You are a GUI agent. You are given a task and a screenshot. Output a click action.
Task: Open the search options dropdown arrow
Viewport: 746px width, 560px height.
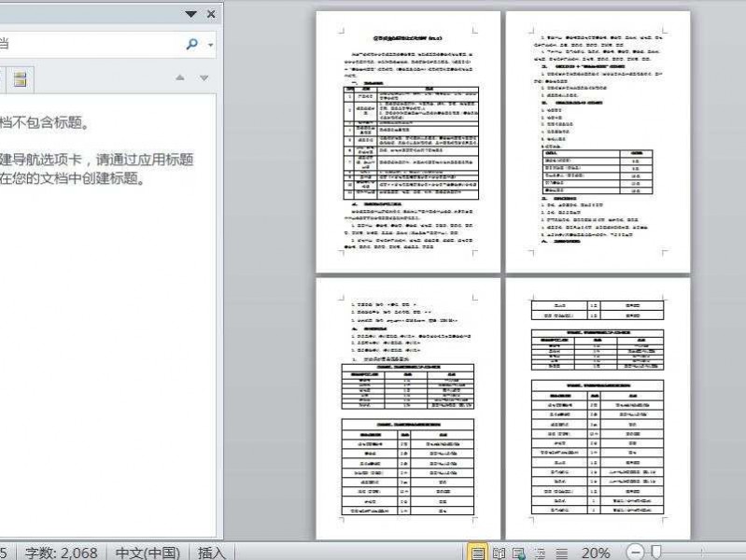point(211,44)
